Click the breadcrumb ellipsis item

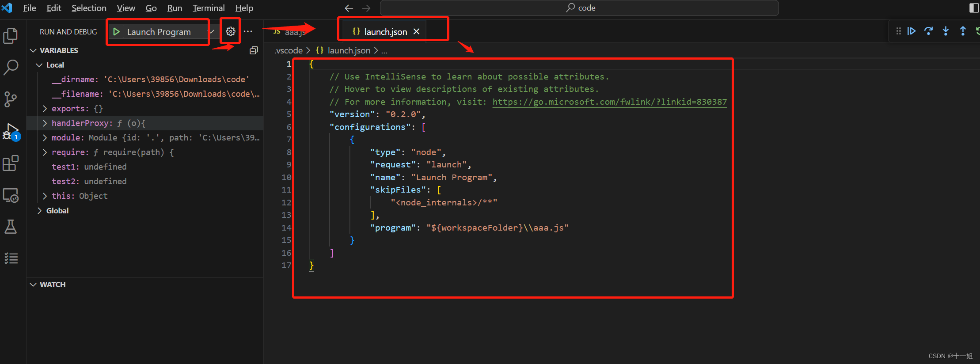384,51
